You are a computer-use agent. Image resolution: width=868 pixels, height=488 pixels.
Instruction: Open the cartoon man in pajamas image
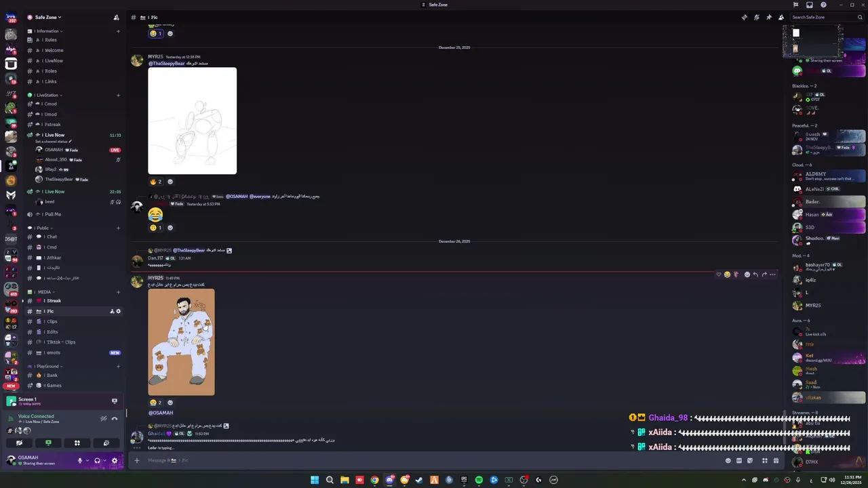pyautogui.click(x=181, y=342)
